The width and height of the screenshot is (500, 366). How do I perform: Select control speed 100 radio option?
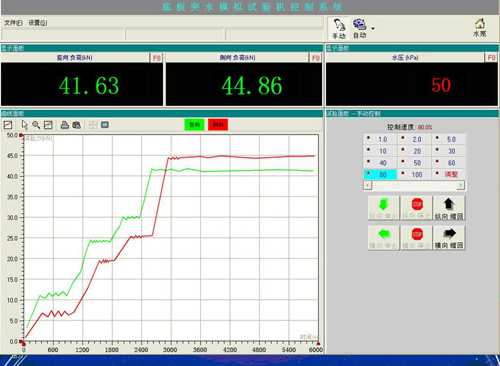(414, 174)
